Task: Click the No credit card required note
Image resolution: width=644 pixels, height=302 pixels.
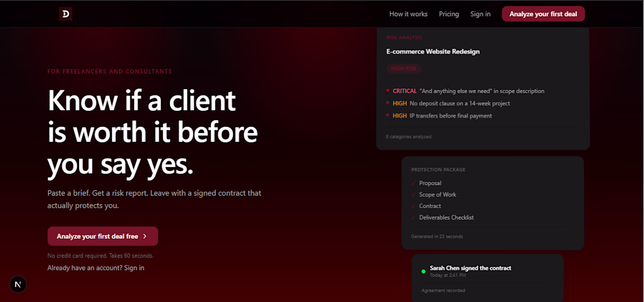Action: 101,256
